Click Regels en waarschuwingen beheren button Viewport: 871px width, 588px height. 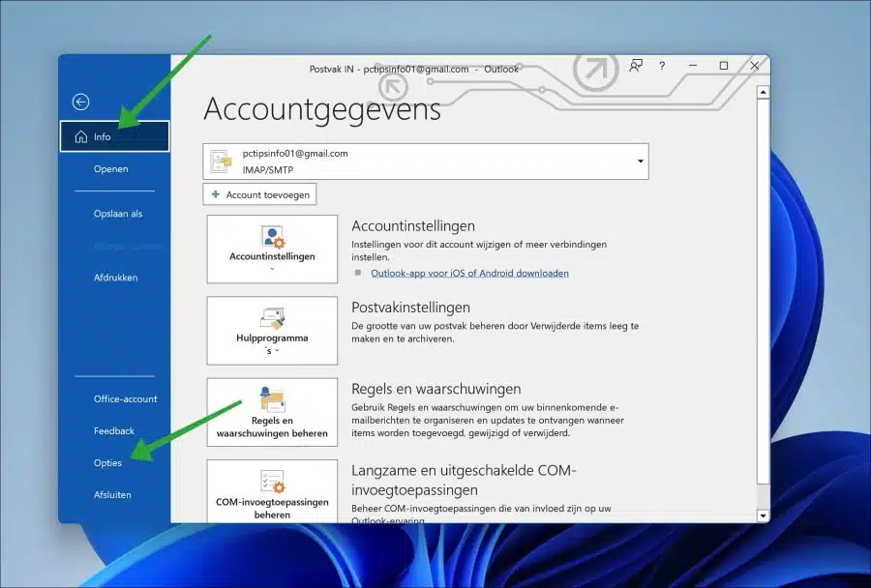[272, 413]
